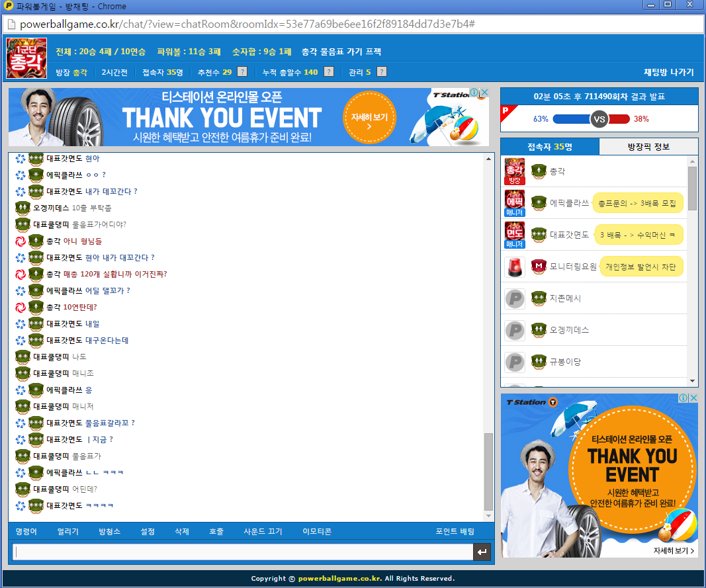Click the gray P avatar beside 오겡끼데스
The height and width of the screenshot is (588, 706).
(x=515, y=330)
